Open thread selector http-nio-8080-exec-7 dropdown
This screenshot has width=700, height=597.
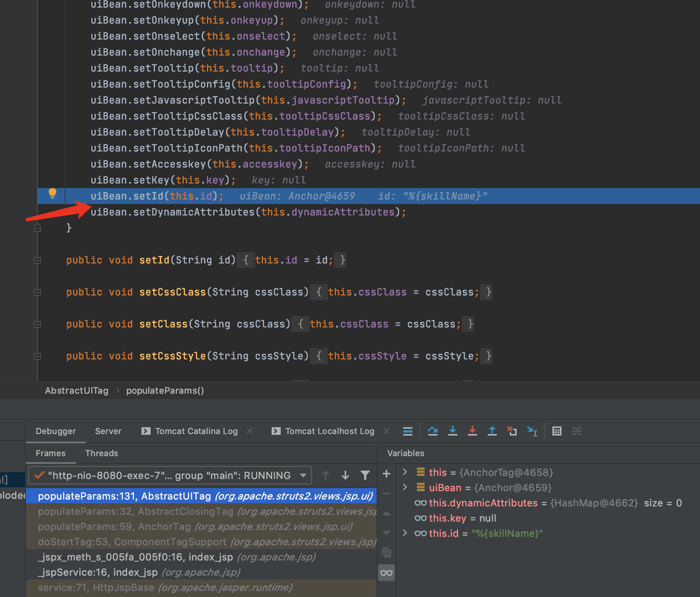pos(170,475)
